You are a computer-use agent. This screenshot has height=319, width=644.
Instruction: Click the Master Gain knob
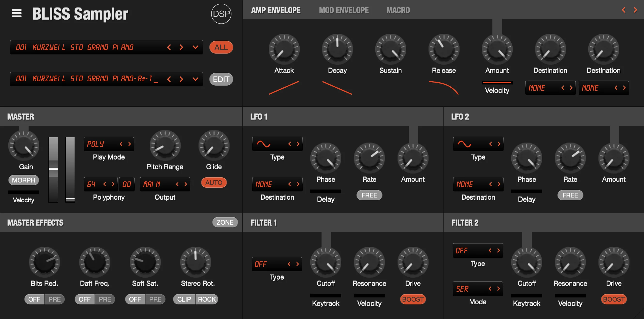tap(24, 145)
